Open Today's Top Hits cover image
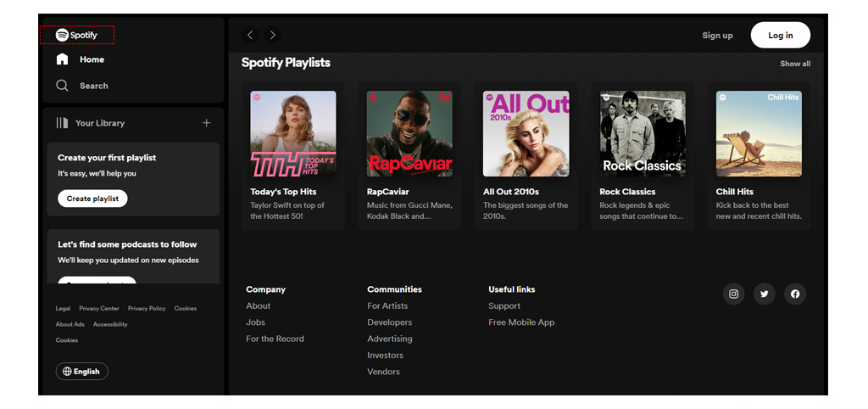The height and width of the screenshot is (409, 868). 292,133
